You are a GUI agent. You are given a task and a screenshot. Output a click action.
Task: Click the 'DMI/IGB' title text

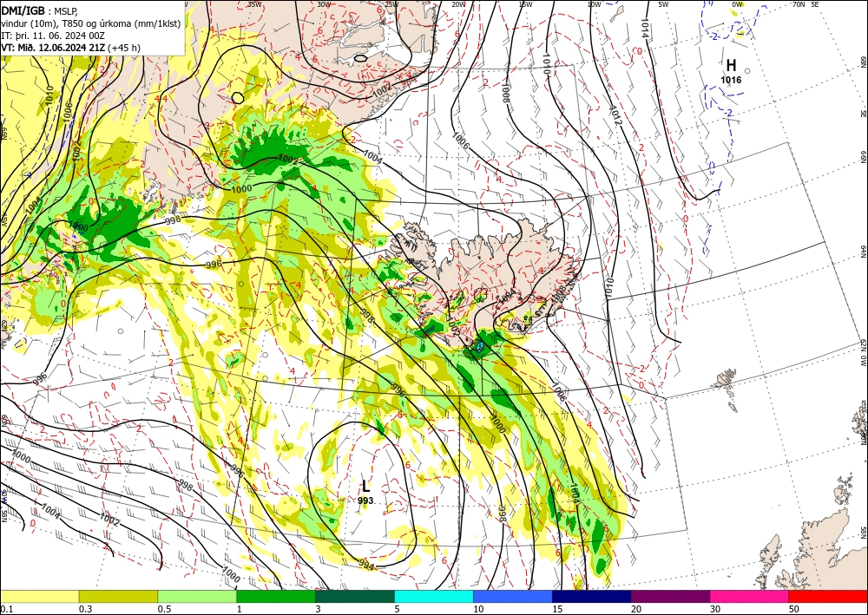[23, 10]
